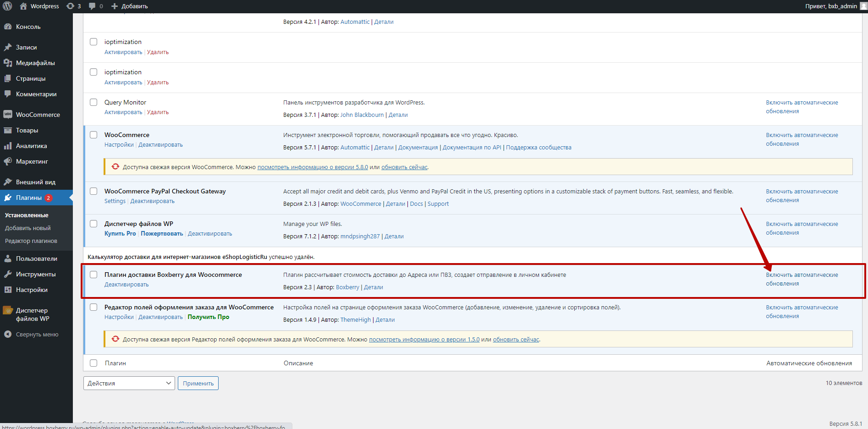The width and height of the screenshot is (868, 429).
Task: Enable auto-updates for Boxberry plugin
Action: coord(802,279)
